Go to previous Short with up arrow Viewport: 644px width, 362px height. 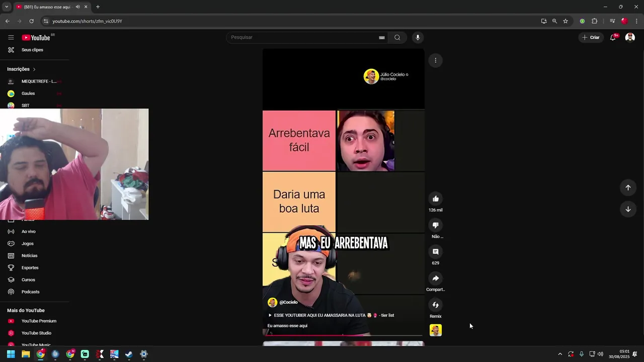[628, 188]
